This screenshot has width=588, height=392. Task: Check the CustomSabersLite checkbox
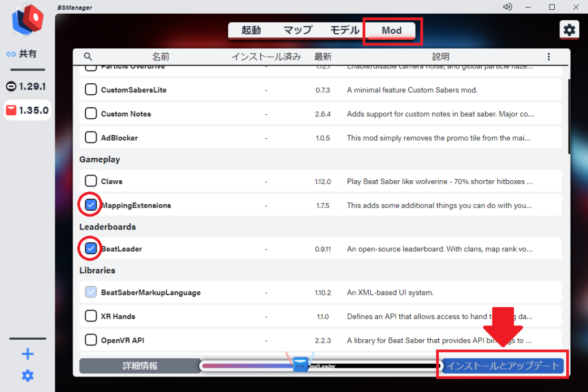pyautogui.click(x=91, y=90)
